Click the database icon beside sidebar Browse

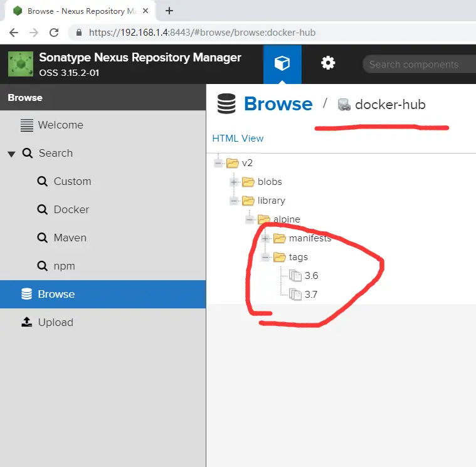coord(27,294)
